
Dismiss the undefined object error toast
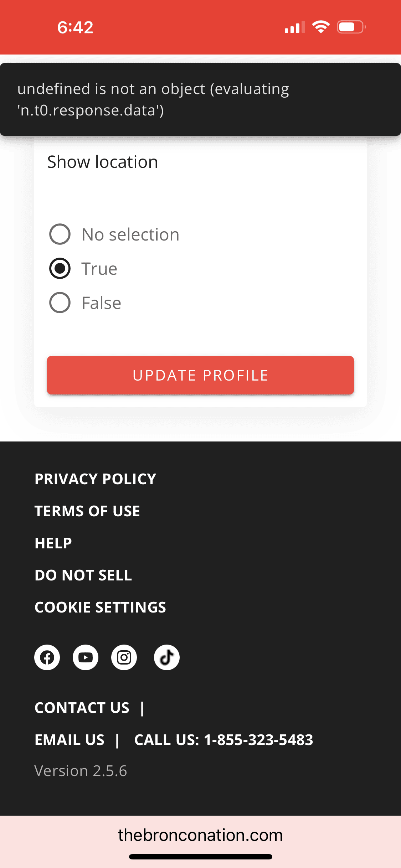200,99
